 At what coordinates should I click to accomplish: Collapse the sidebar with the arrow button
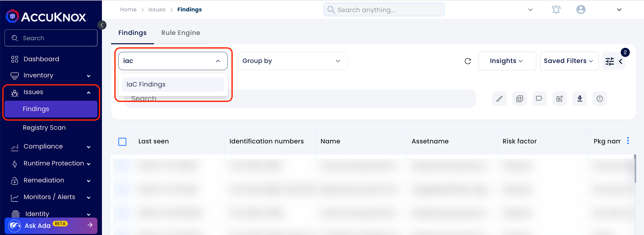tap(102, 25)
